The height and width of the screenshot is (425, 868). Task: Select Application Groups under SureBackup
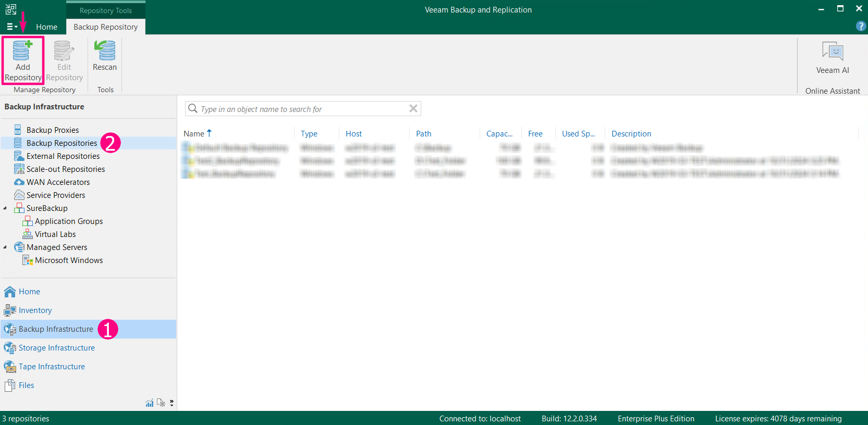point(69,221)
